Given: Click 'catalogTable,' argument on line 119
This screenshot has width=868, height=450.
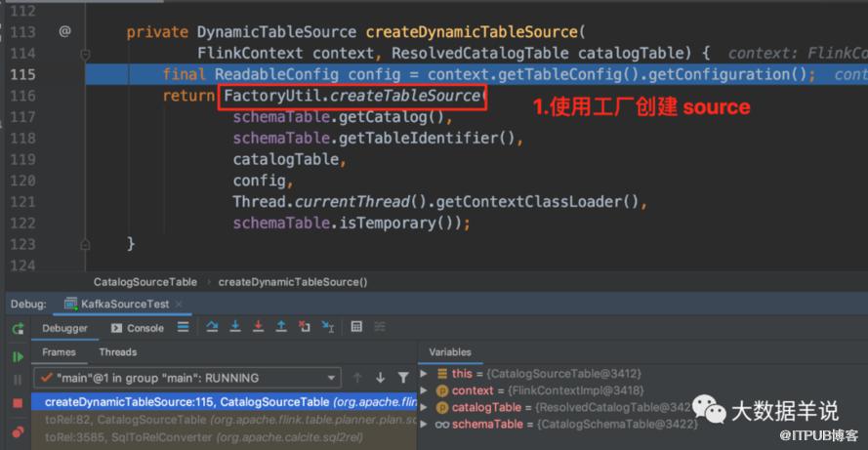Looking at the screenshot, I should click(x=290, y=159).
